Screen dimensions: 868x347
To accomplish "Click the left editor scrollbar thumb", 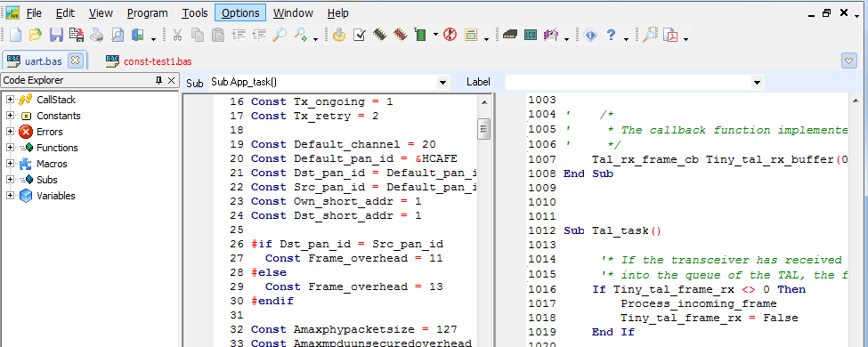I will [x=483, y=129].
